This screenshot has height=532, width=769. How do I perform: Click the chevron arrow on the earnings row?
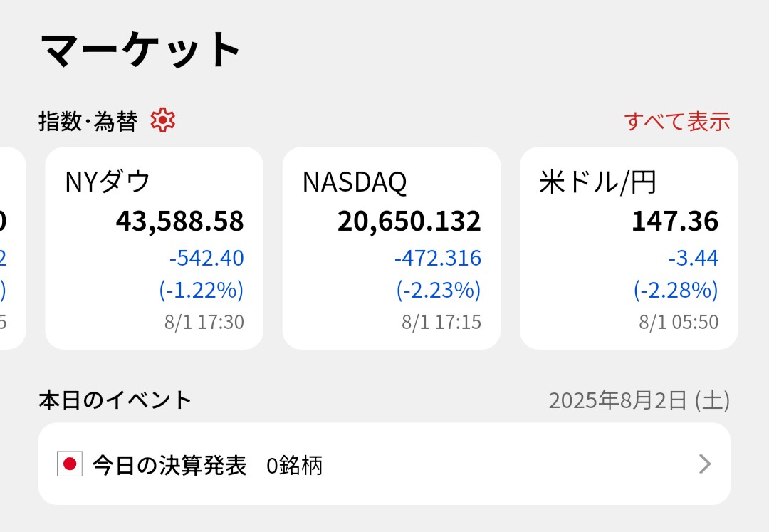coord(704,464)
